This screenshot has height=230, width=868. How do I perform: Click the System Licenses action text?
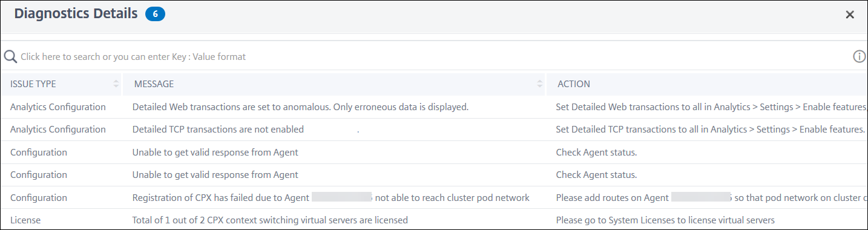[x=665, y=220]
